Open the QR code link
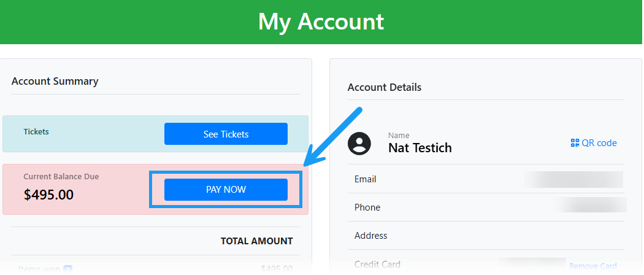Screen dimensions: 644x275 pos(594,143)
